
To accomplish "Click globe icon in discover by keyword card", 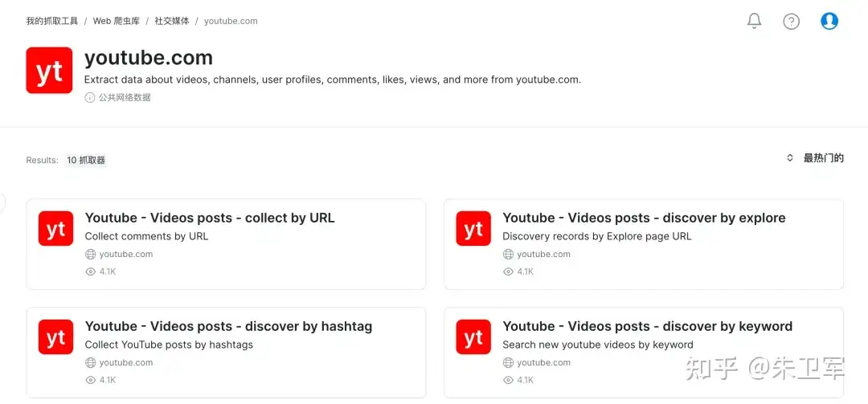I will point(508,362).
